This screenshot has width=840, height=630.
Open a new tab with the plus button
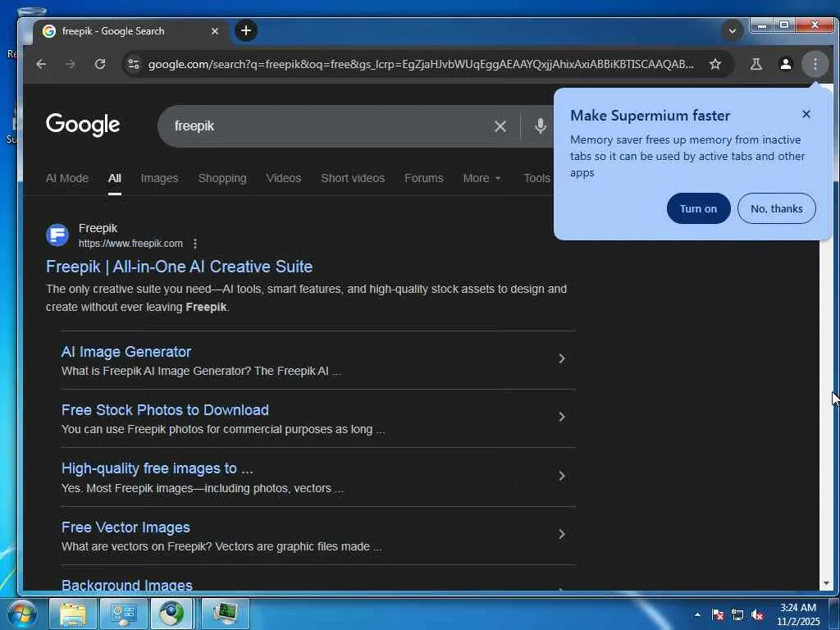point(246,30)
